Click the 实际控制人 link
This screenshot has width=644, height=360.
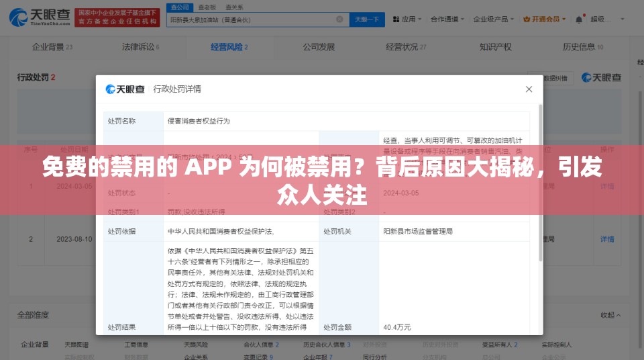(x=557, y=345)
